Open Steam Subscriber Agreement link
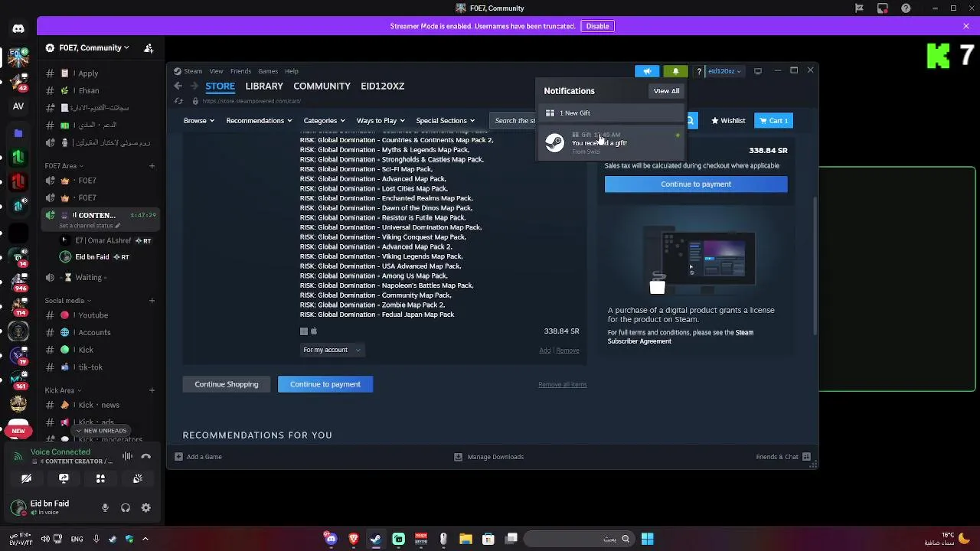Viewport: 980px width, 551px height. pyautogui.click(x=681, y=337)
